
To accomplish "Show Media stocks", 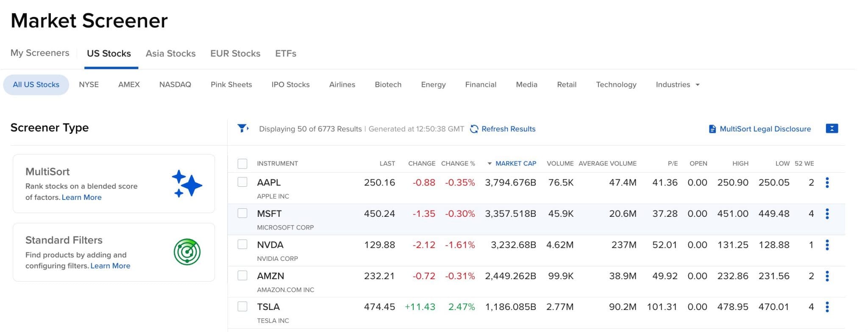I will [x=526, y=85].
